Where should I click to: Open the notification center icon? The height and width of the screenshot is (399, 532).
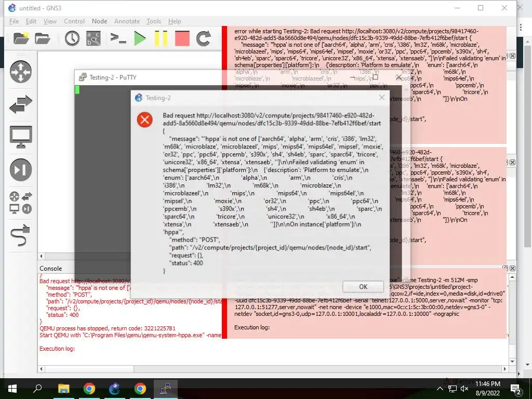[x=516, y=389]
